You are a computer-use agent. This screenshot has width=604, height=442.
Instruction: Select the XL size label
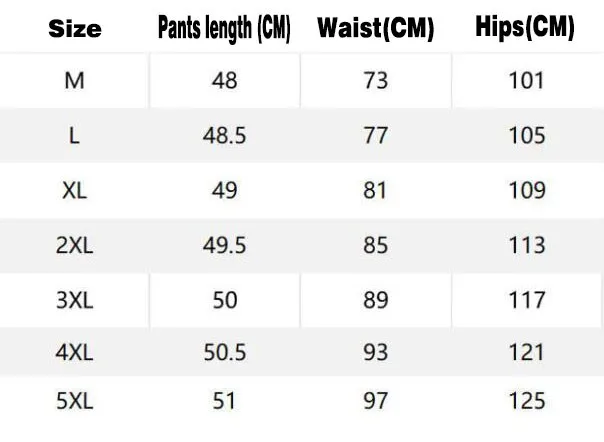point(75,190)
